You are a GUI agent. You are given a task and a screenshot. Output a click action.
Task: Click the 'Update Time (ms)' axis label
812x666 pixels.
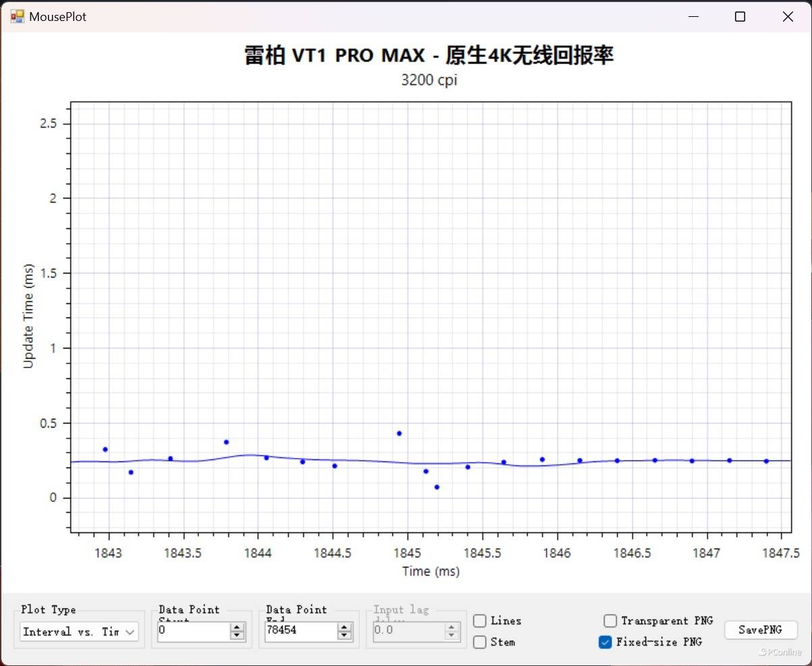[x=28, y=316]
